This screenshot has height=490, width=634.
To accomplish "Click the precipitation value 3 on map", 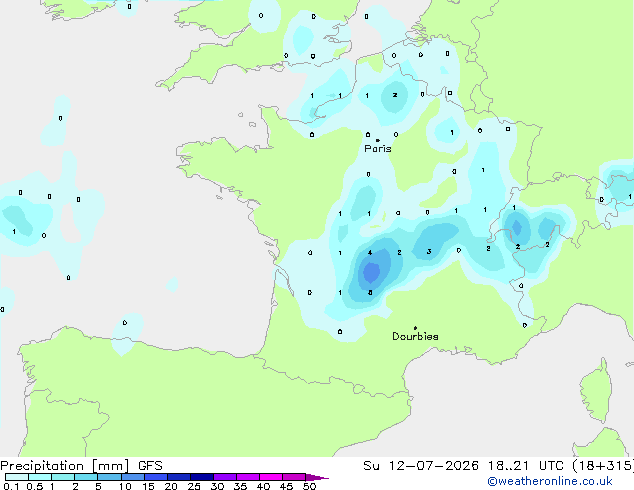I will (x=429, y=251).
